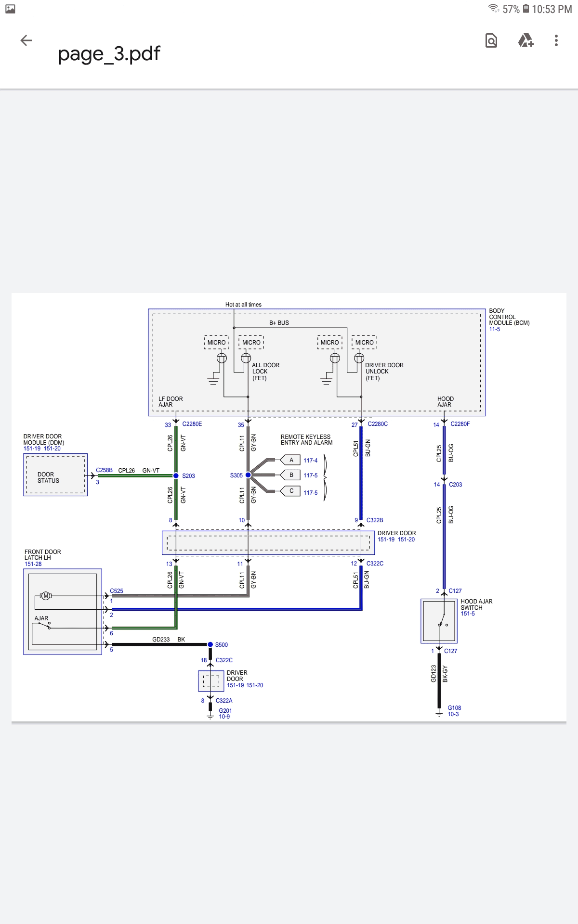Tap the C2280C connector label
The height and width of the screenshot is (924, 578).
(x=378, y=424)
